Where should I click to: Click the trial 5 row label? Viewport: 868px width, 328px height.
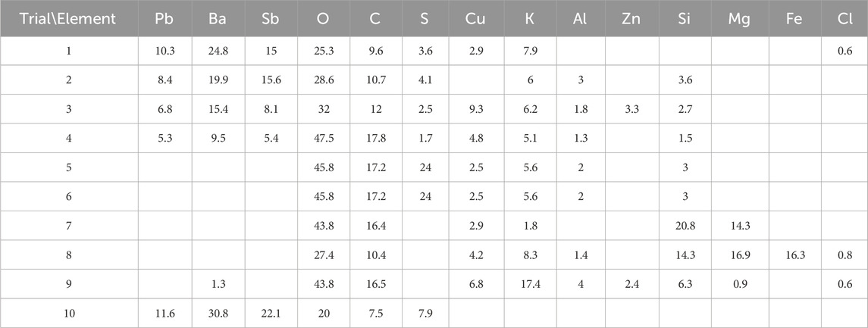69,167
